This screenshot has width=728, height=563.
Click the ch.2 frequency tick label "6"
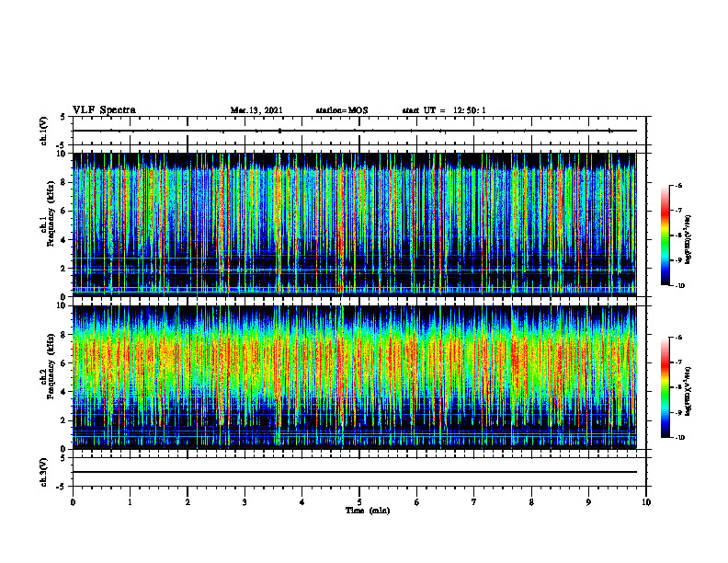(x=63, y=363)
